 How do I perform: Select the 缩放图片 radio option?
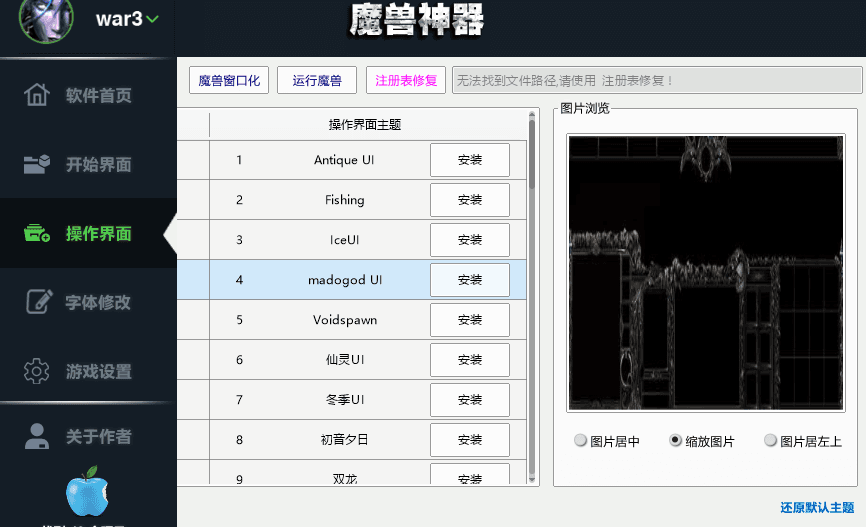coord(675,441)
